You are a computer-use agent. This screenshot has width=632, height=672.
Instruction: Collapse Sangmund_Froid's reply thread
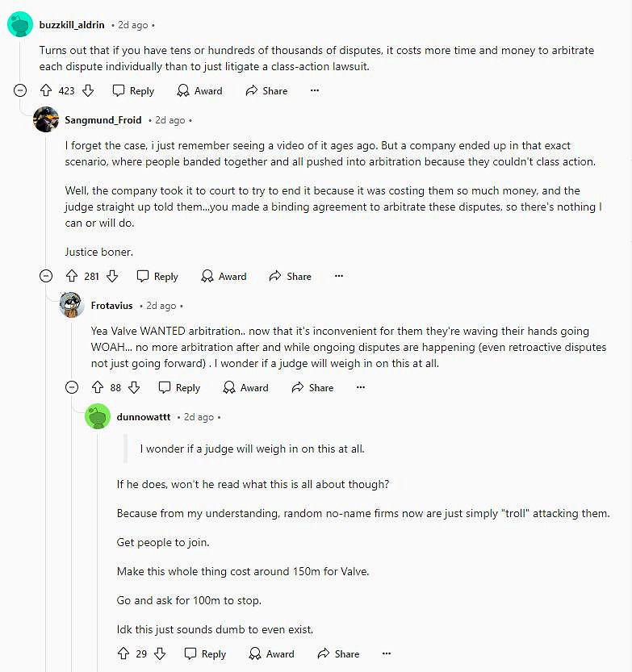(x=46, y=276)
